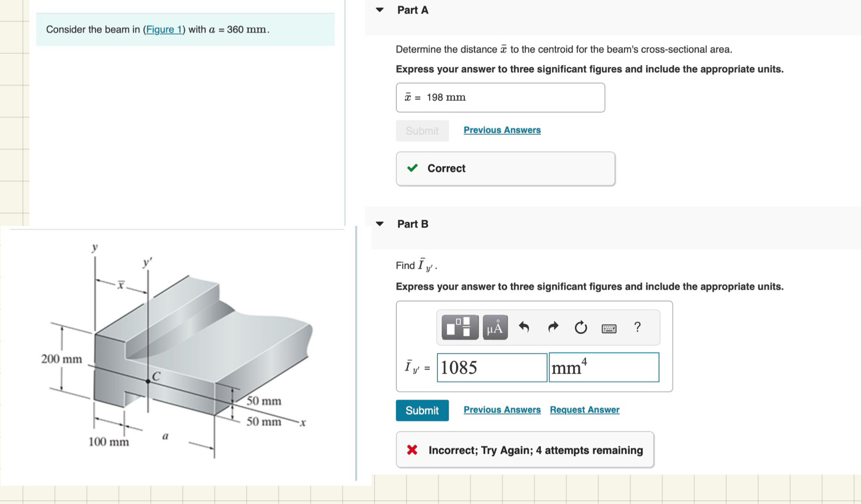Click the redo arrow in the answer toolbar
Viewport: 861px width, 504px height.
[x=553, y=327]
